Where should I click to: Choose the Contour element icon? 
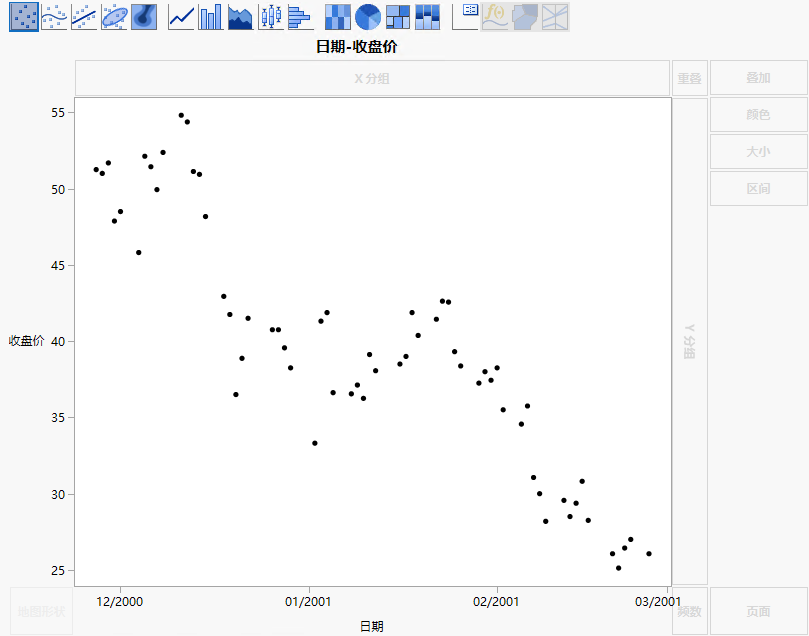coord(144,17)
